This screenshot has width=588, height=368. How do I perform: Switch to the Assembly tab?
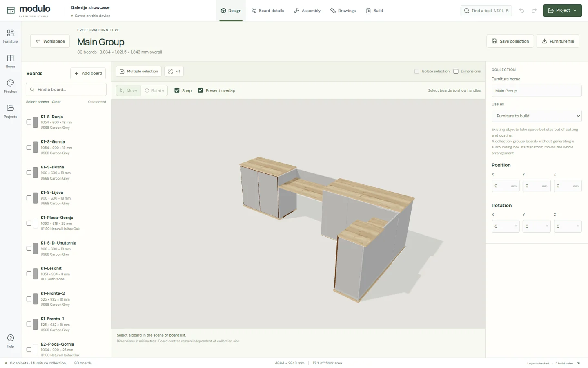[x=307, y=11]
